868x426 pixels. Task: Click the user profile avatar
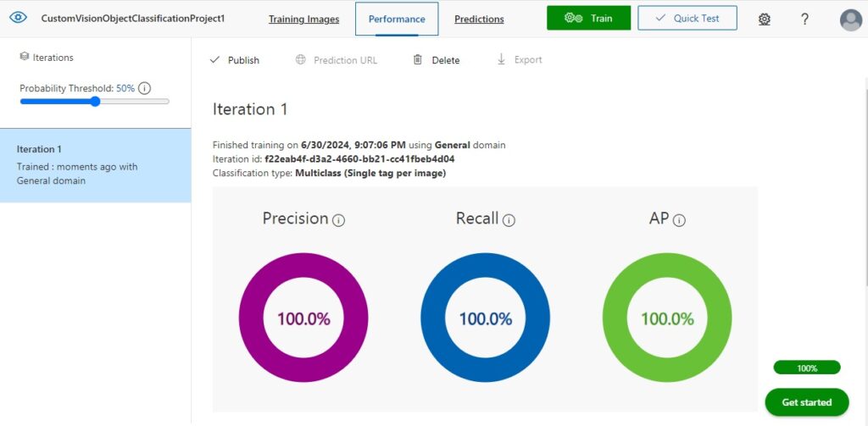pyautogui.click(x=850, y=19)
